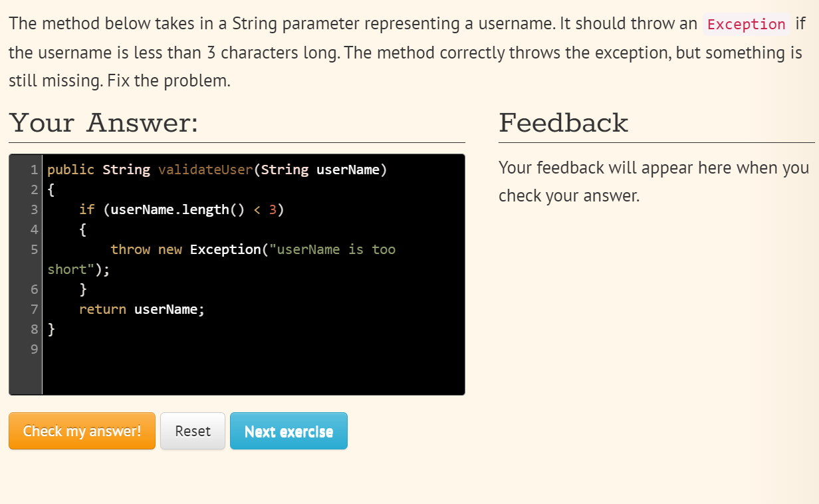Click the feedback placeholder text

pyautogui.click(x=653, y=182)
